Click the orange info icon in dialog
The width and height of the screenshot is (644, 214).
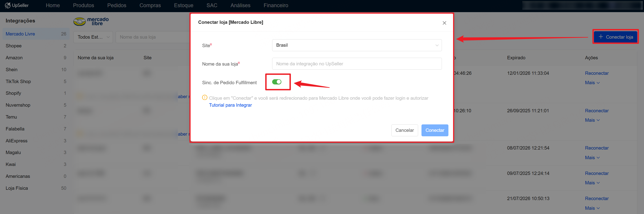(x=205, y=97)
